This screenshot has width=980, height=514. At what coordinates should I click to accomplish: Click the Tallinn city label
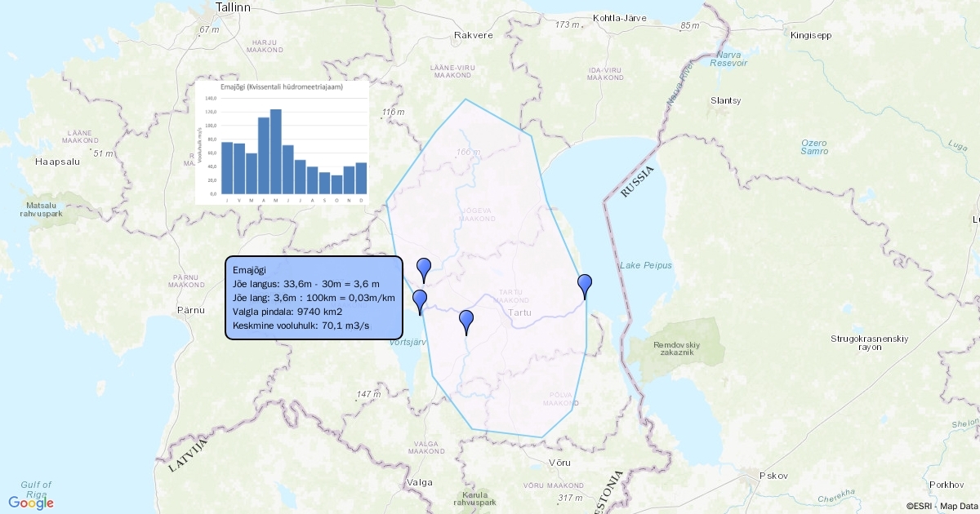[x=233, y=7]
